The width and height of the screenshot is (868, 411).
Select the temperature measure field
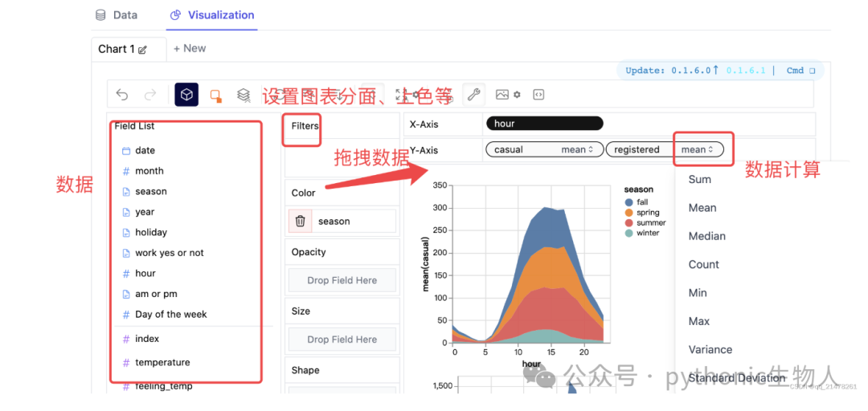[162, 362]
